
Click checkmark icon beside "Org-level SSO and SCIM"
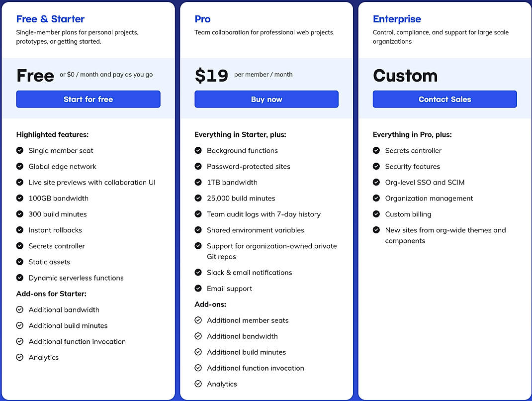click(x=376, y=182)
